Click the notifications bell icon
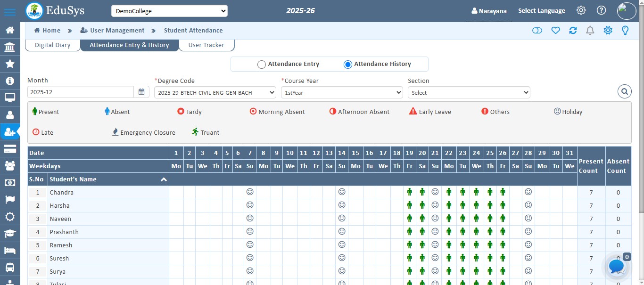 (x=590, y=31)
